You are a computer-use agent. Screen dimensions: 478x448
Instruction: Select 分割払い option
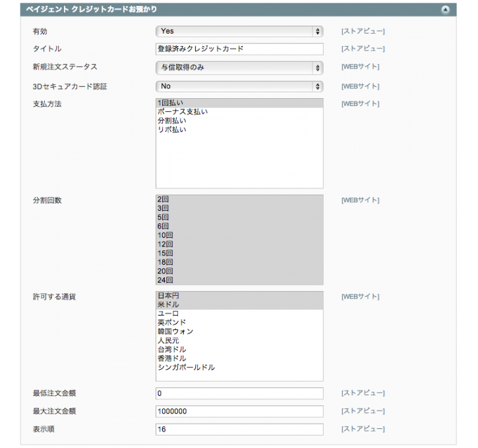coord(239,121)
